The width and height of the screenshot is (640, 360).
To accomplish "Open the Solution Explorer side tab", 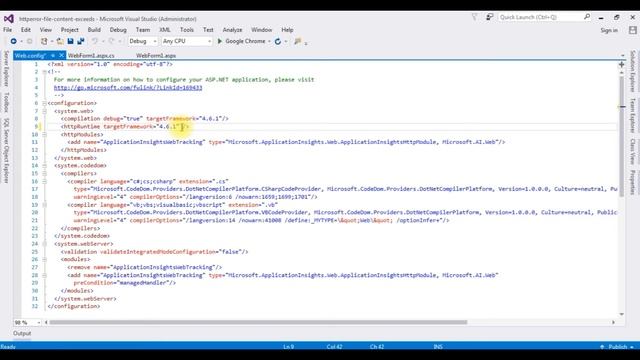I will click(632, 71).
